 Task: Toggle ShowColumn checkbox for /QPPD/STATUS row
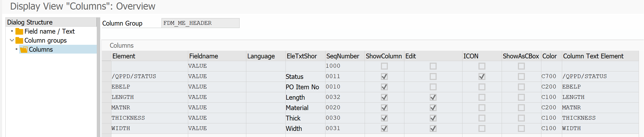(384, 76)
